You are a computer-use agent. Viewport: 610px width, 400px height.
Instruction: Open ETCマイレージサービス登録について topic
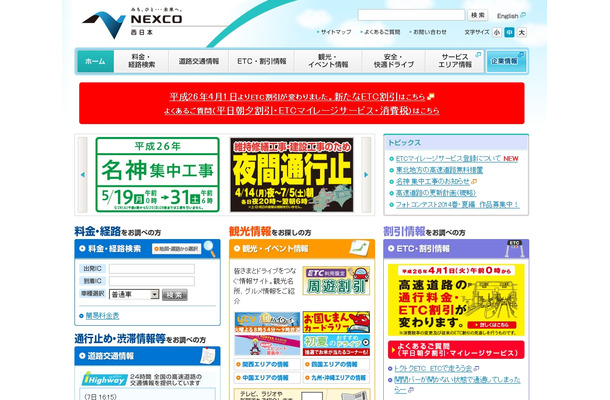(448, 159)
